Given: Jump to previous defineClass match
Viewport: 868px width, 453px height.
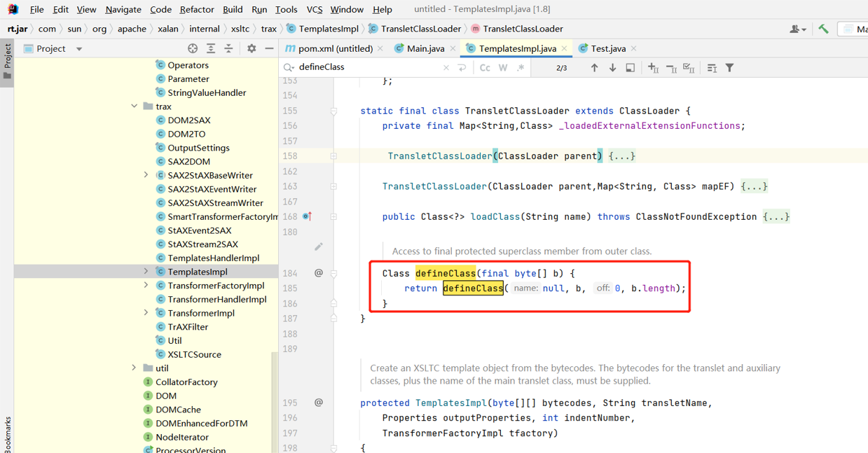Looking at the screenshot, I should 594,67.
